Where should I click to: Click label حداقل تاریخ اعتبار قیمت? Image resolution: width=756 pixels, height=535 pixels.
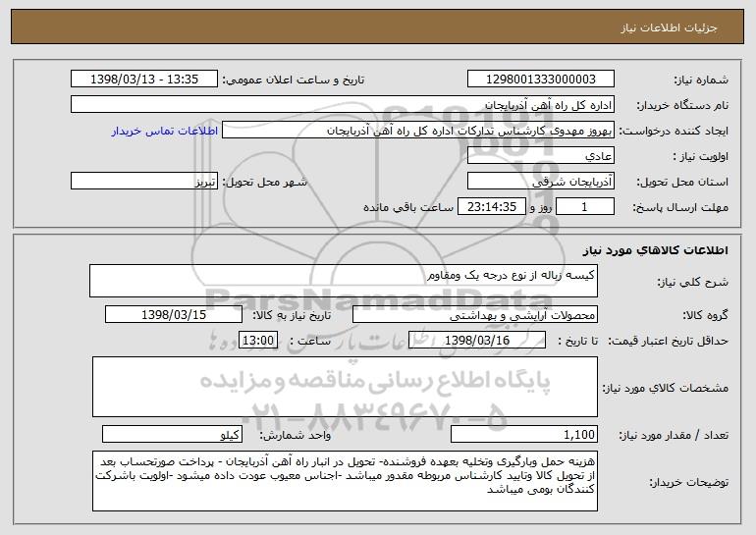point(668,342)
